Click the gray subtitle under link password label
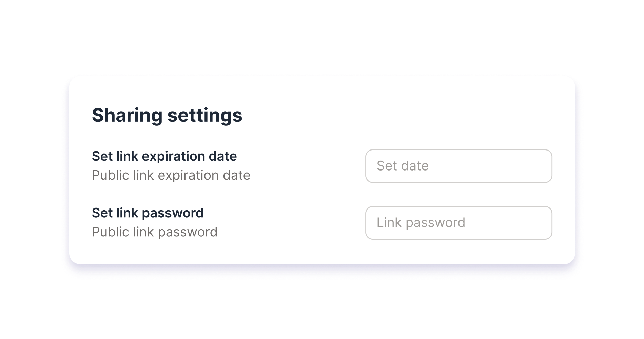The image size is (644, 339). click(154, 232)
